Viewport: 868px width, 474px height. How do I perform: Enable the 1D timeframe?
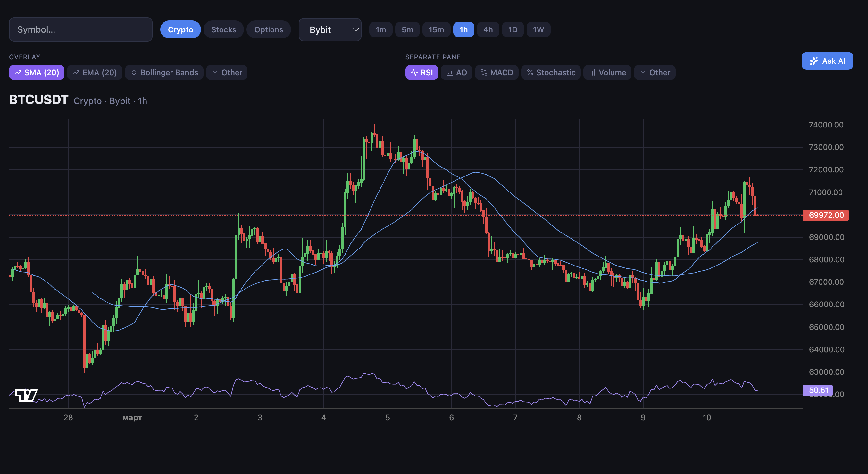point(513,29)
